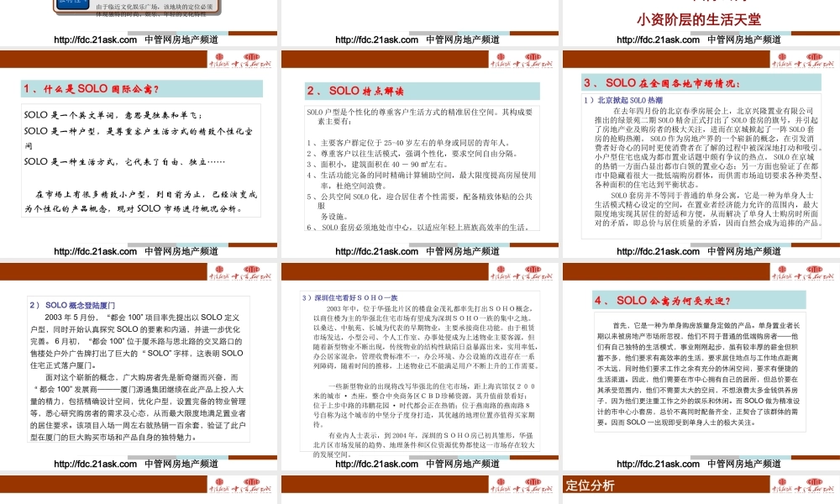This screenshot has height=504, width=840.
Task: Click the red logo on the 深圳住宅看好SOHO一族 slide header
Action: pyautogui.click(x=522, y=273)
